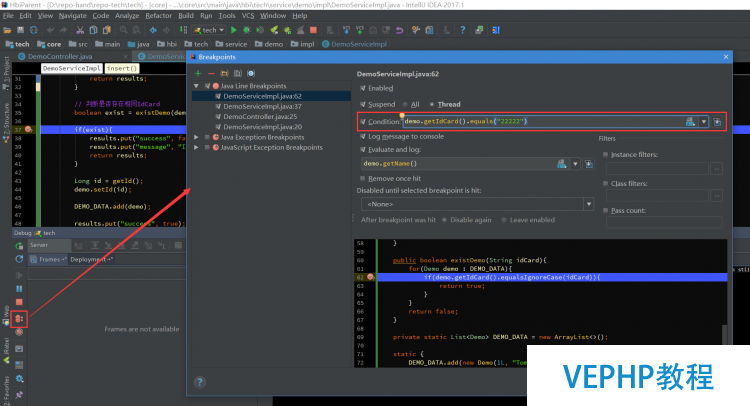This screenshot has width=750, height=406.
Task: Enable Remove once hit checkbox
Action: point(363,178)
